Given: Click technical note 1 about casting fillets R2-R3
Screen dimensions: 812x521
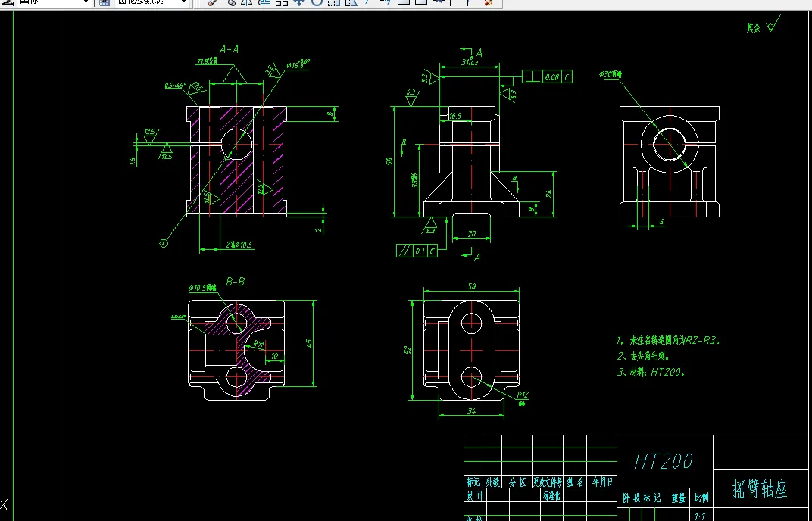Looking at the screenshot, I should (668, 340).
